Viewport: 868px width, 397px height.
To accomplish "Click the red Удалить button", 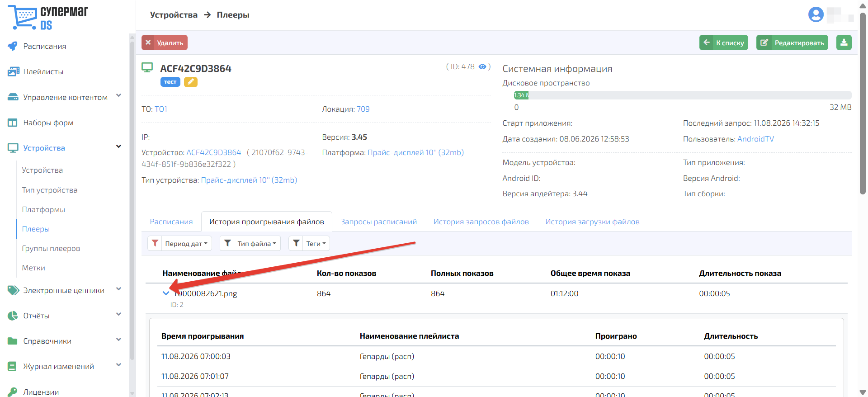I will click(165, 43).
